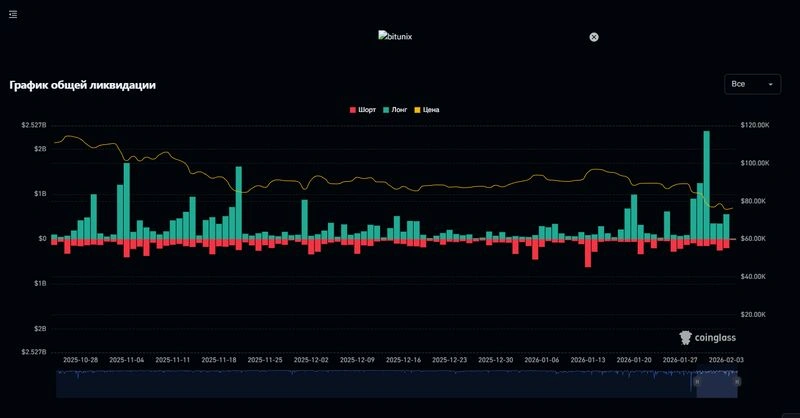Click the yellow Цена legend color square
This screenshot has width=800, height=418.
(x=417, y=110)
